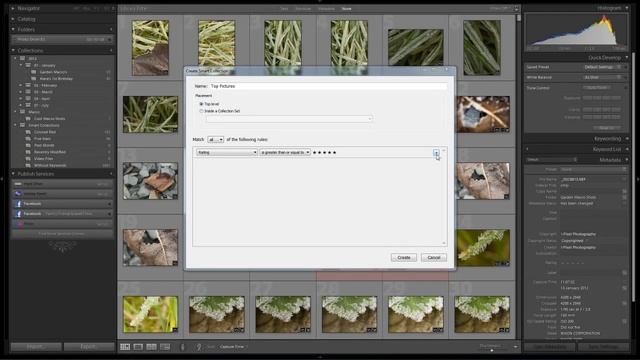Click the Reset All button in Quick Develop
Screen dimensions: 640x360
[606, 128]
